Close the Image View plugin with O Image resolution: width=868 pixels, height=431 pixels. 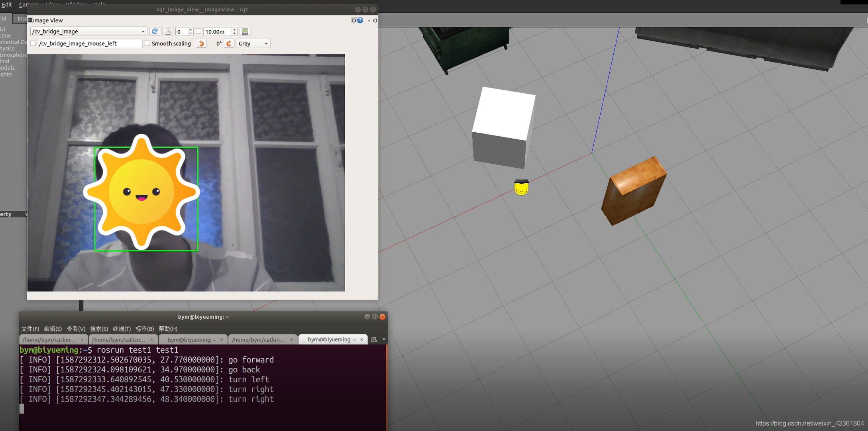pyautogui.click(x=375, y=20)
